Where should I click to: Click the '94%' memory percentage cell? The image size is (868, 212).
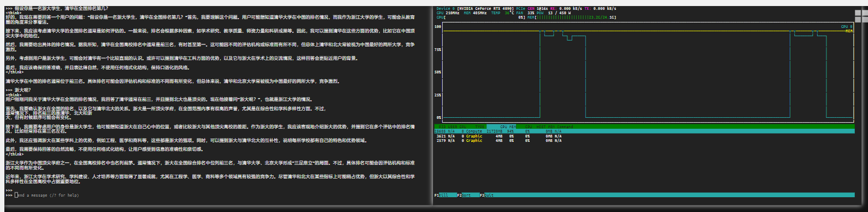pyautogui.click(x=510, y=131)
